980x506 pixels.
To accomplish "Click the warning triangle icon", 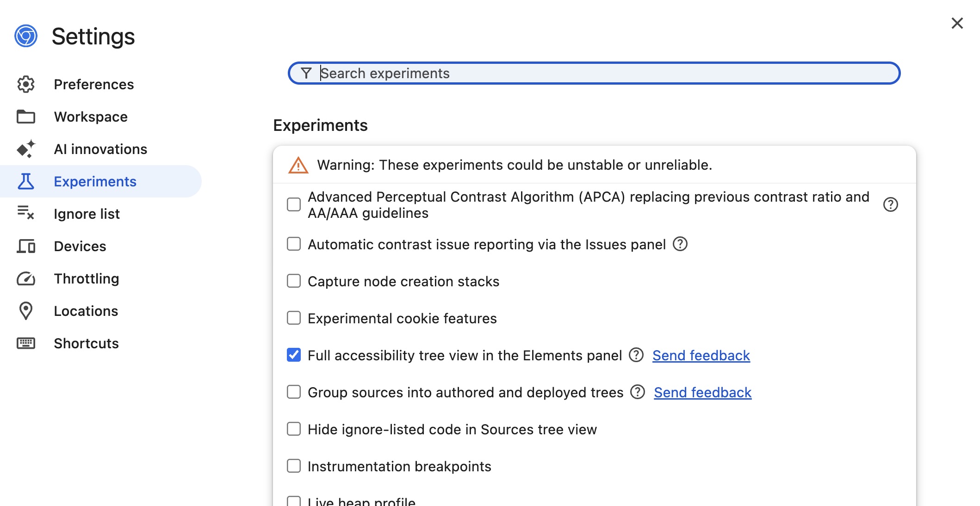I will coord(298,165).
